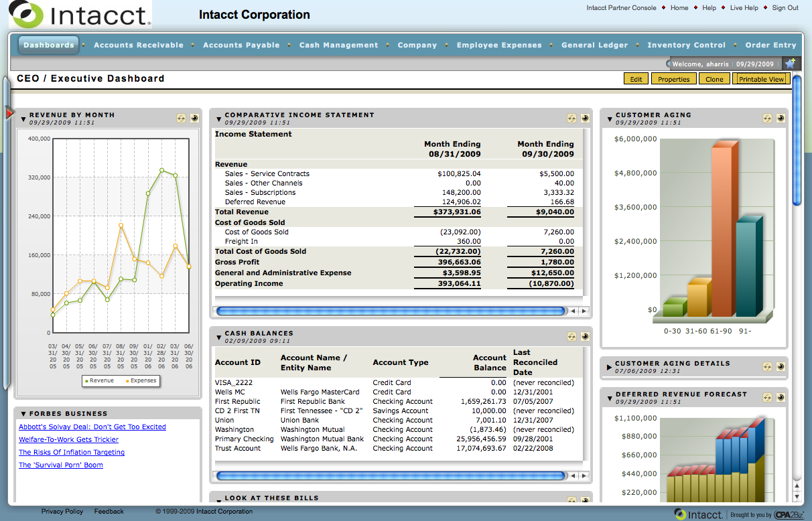Click the refresh icon on Revenue By Month
This screenshot has width=812, height=521.
[x=181, y=119]
